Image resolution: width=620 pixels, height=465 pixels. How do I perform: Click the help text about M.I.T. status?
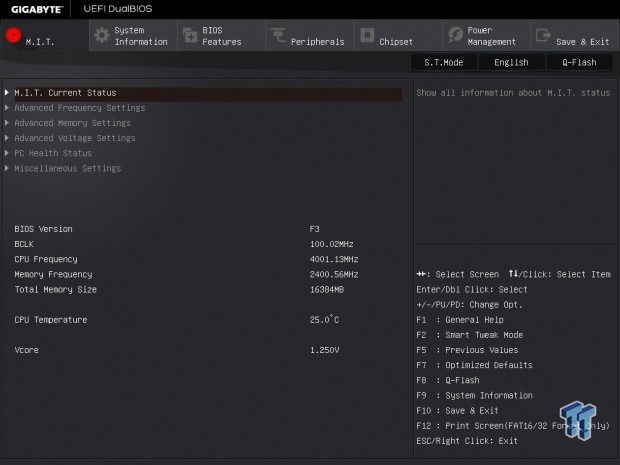point(513,93)
